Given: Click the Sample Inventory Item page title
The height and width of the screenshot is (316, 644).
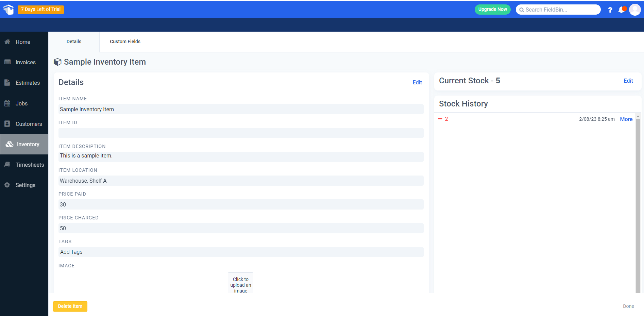Looking at the screenshot, I should [x=105, y=62].
